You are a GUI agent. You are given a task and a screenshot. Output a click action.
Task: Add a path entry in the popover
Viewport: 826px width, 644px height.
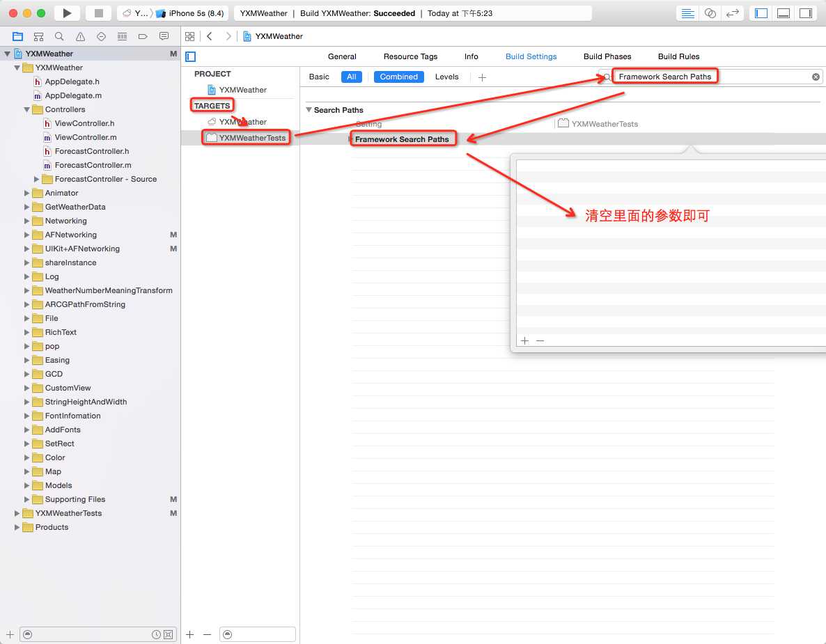pos(524,340)
